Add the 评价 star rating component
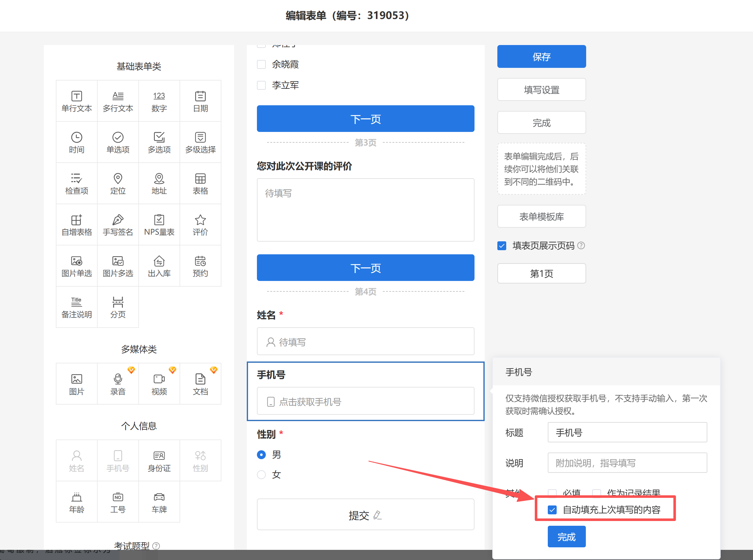Image resolution: width=753 pixels, height=560 pixels. [200, 225]
